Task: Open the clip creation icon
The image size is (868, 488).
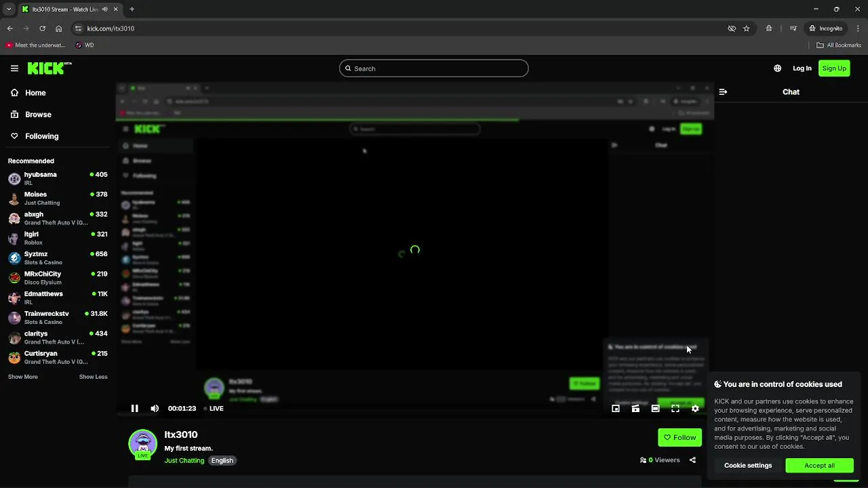Action: [635, 408]
